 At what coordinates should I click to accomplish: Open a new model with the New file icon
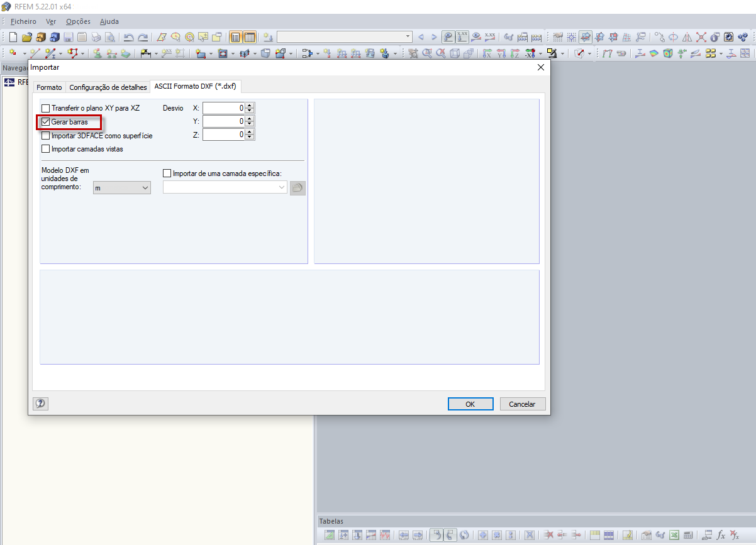[x=12, y=37]
